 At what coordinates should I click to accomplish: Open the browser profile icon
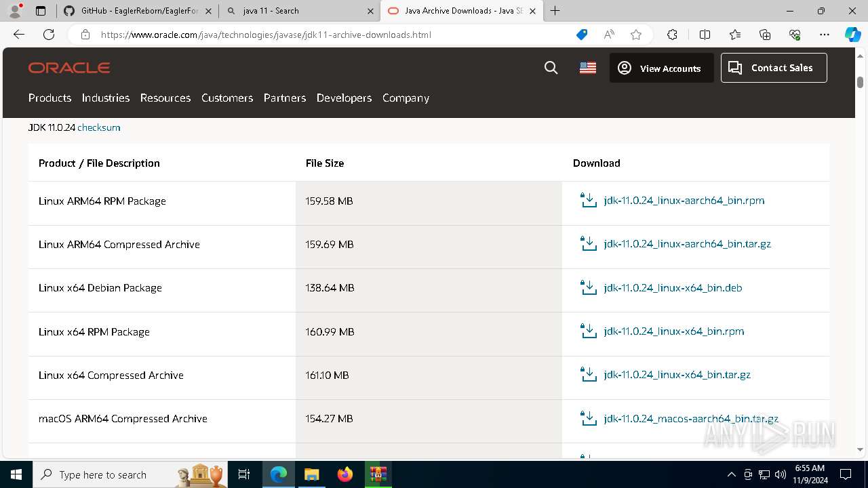pos(15,11)
